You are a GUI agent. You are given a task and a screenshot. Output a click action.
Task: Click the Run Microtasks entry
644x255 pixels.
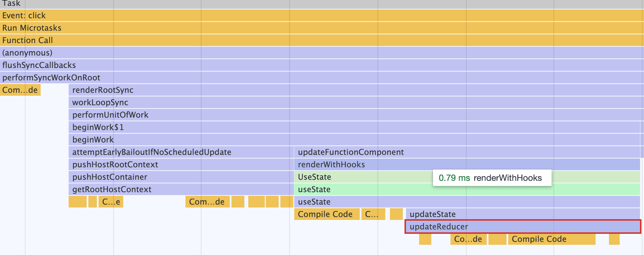[321, 28]
